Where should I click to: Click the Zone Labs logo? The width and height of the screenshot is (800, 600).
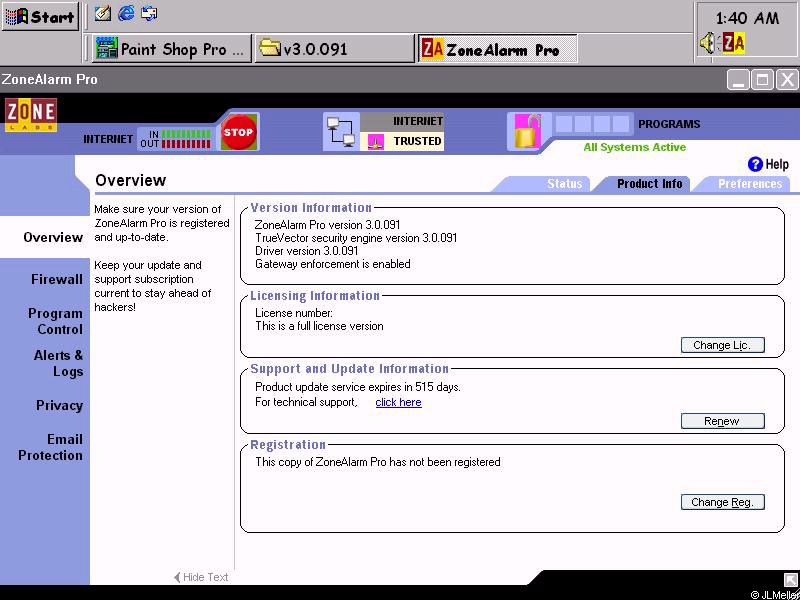(x=31, y=115)
